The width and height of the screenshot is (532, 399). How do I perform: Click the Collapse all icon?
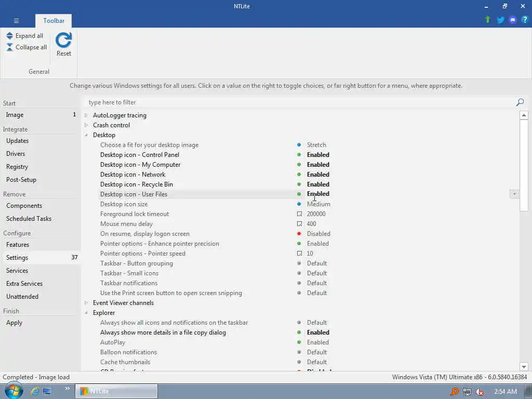[9, 47]
